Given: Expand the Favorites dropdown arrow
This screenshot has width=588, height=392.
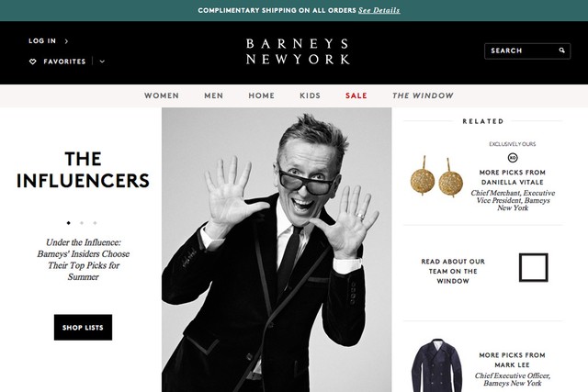Looking at the screenshot, I should pos(102,62).
